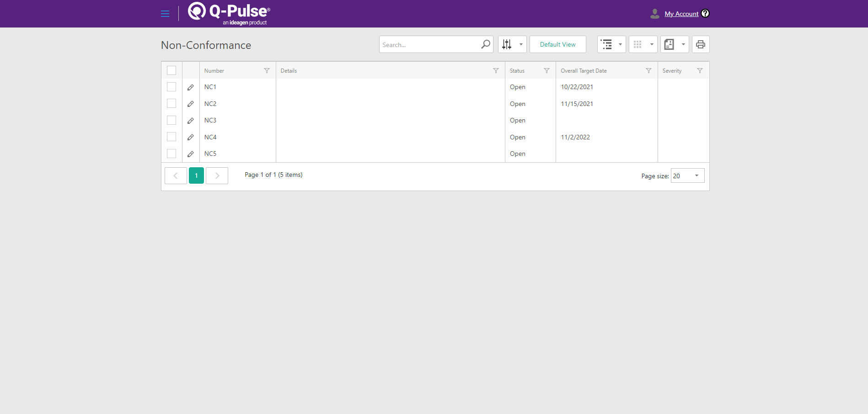
Task: Click the help question mark icon
Action: pos(705,14)
